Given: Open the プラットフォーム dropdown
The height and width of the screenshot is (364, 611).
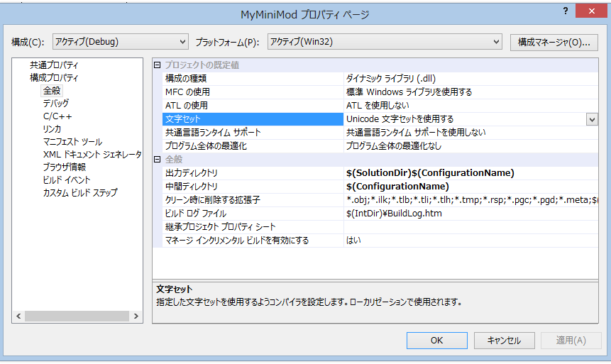Looking at the screenshot, I should pyautogui.click(x=385, y=42).
